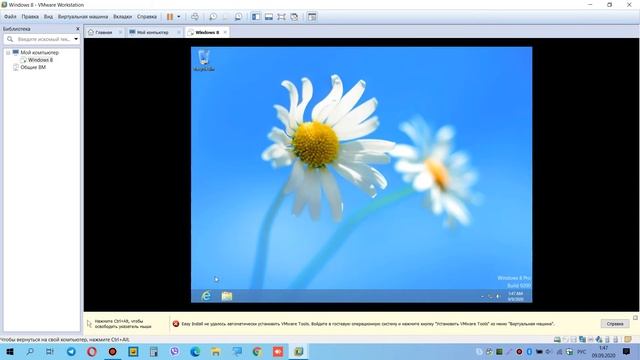Open Microsoft Edge from host taskbar
The height and width of the screenshot is (360, 640).
[195, 351]
